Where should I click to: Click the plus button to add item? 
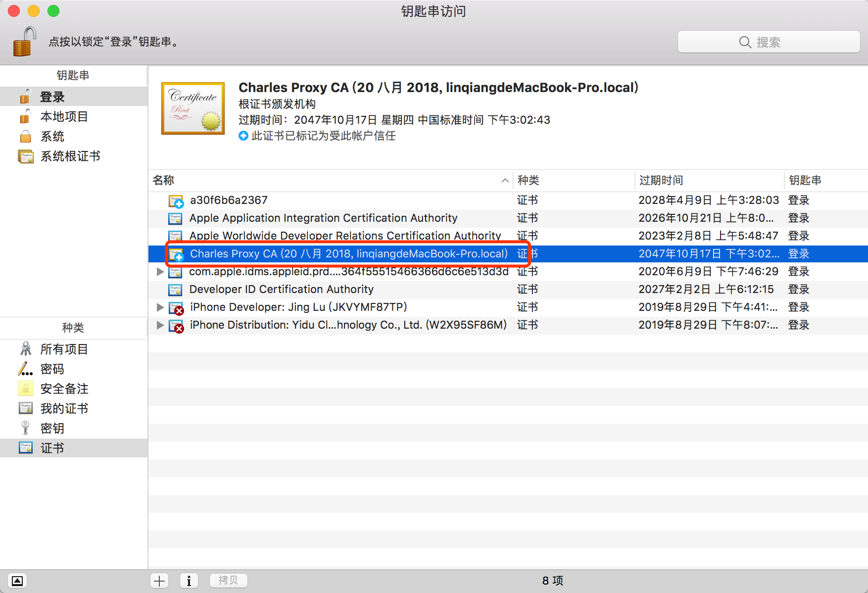pyautogui.click(x=159, y=581)
